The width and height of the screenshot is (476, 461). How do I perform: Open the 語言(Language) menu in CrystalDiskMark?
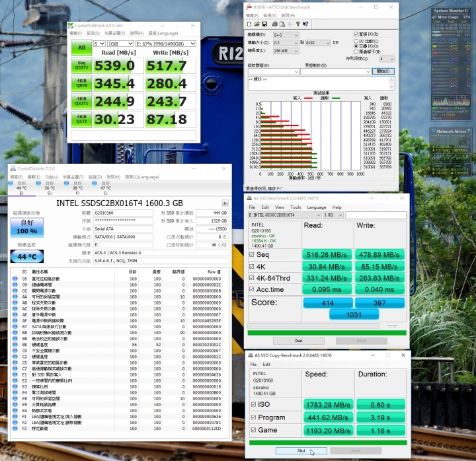coord(163,33)
